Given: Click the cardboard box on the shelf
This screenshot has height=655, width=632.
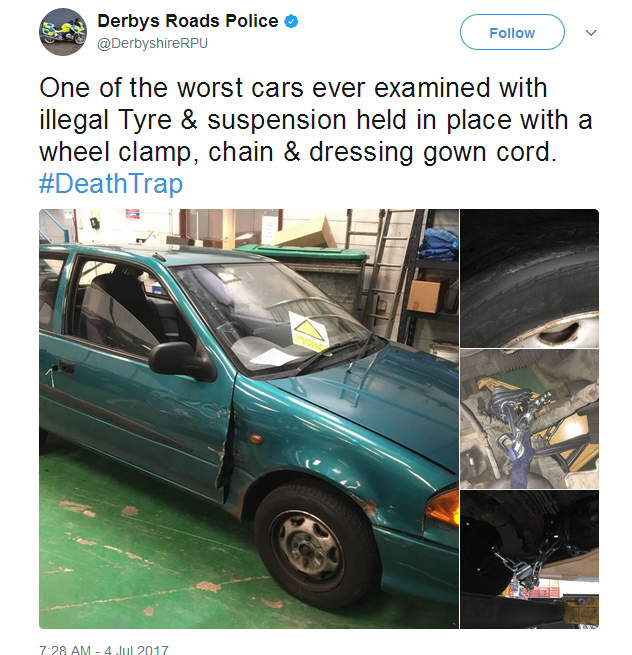Looking at the screenshot, I should pos(425,296).
